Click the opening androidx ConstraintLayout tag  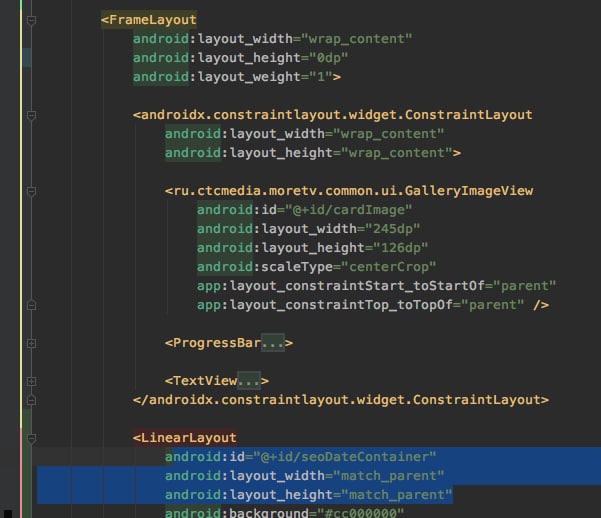click(333, 115)
